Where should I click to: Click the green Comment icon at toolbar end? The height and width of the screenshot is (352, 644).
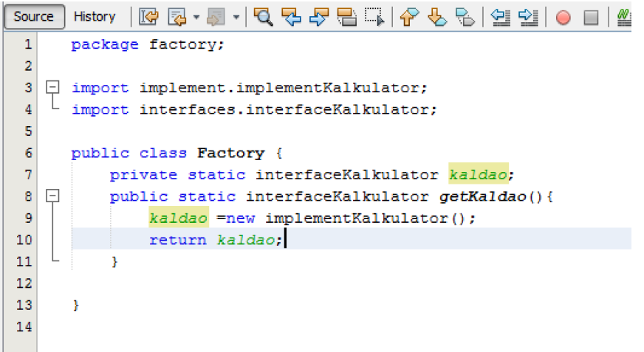tap(624, 17)
